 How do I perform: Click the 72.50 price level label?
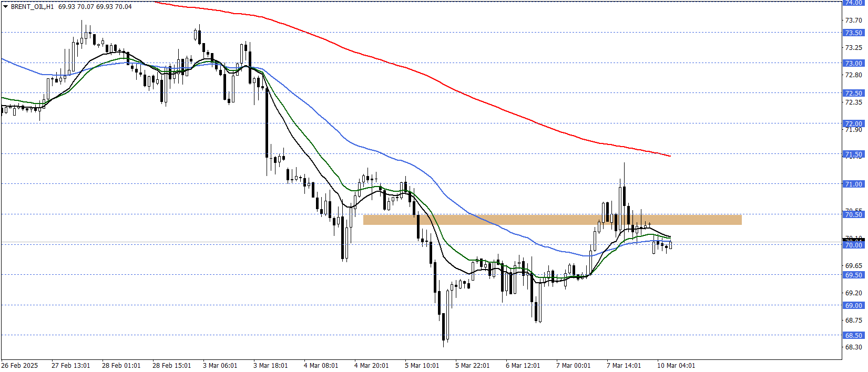tap(853, 93)
